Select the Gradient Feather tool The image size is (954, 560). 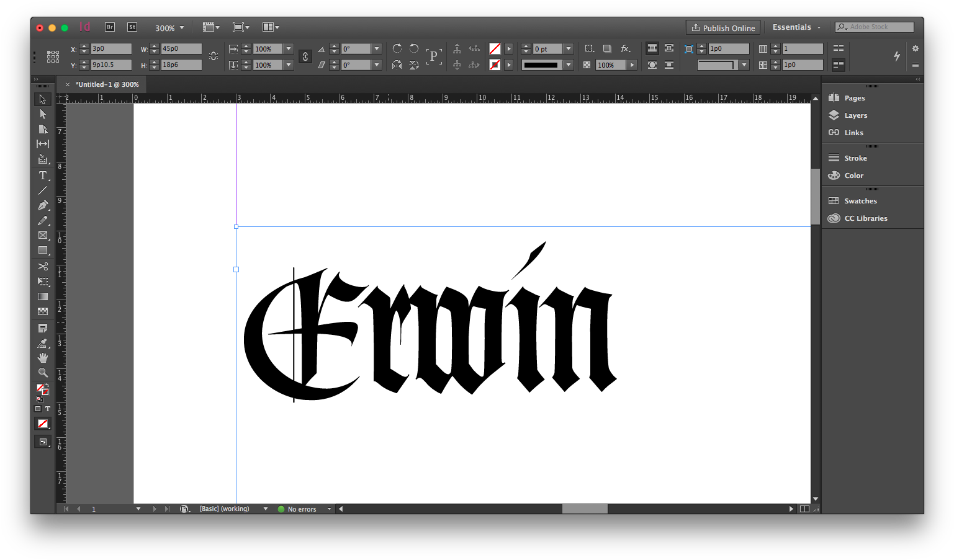pos(42,311)
